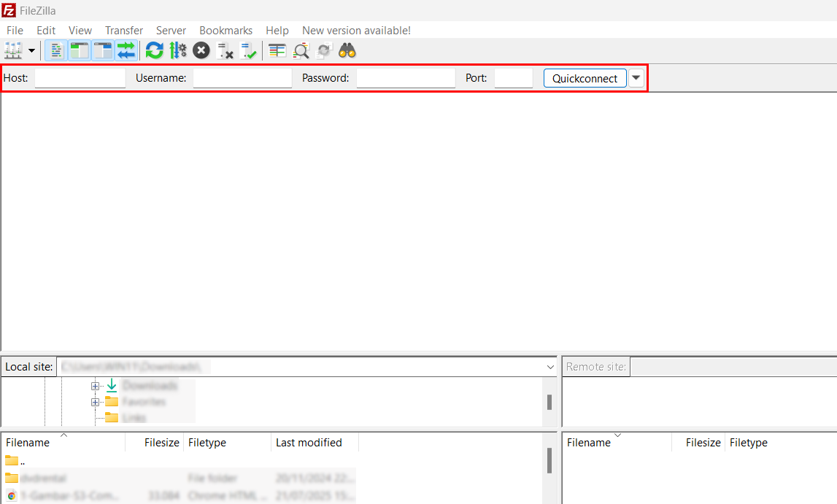Screen dimensions: 837x504
Task: Focus the Username field
Action: 242,78
